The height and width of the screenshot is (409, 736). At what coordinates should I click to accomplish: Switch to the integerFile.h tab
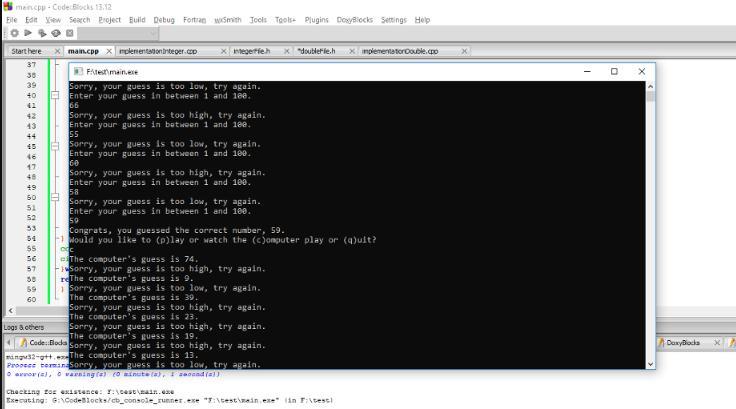pyautogui.click(x=252, y=51)
